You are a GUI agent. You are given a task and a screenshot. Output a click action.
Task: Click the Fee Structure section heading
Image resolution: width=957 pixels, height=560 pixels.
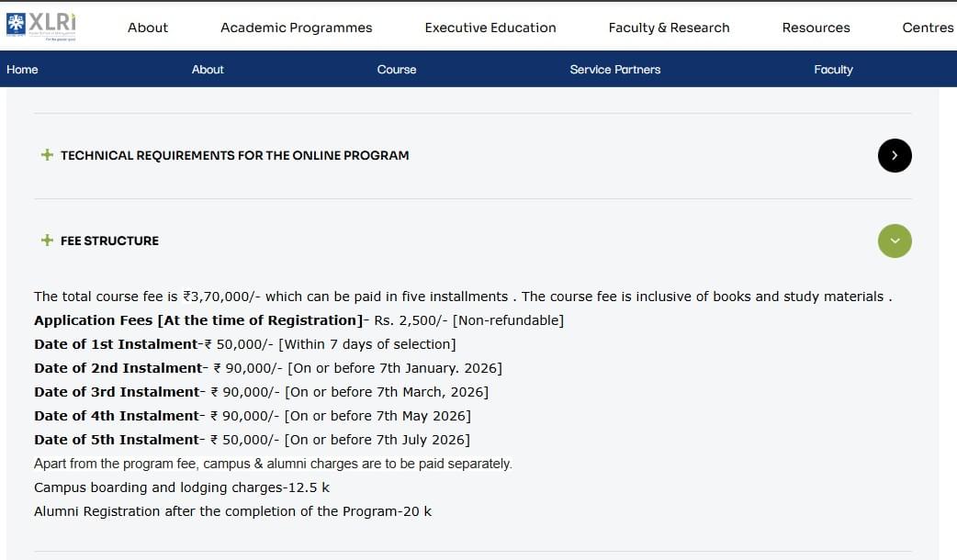(109, 241)
